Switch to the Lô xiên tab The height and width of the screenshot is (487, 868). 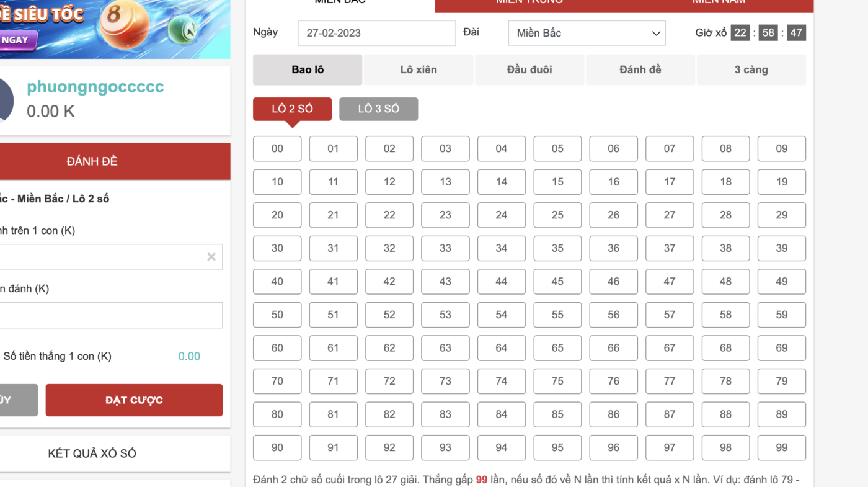418,70
